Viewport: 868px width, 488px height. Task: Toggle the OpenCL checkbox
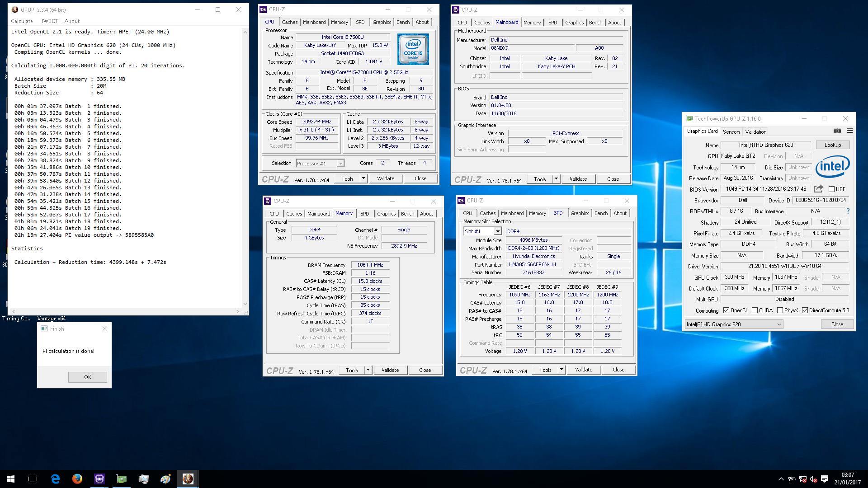[x=726, y=310]
